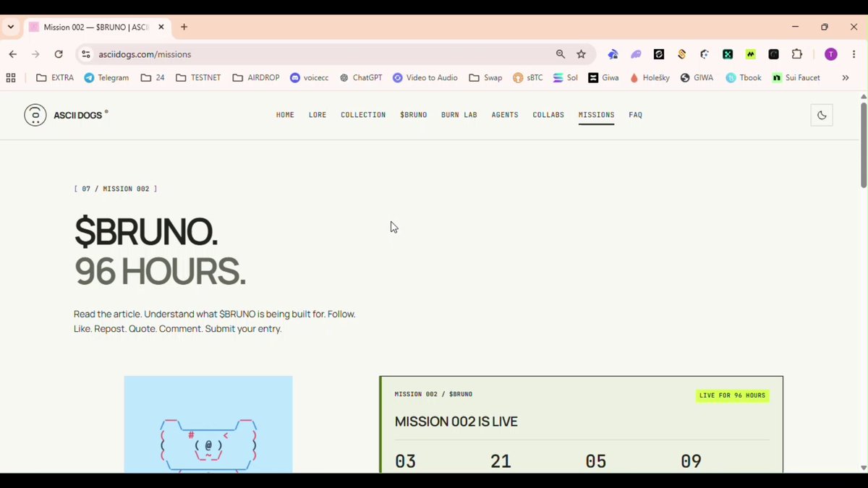
Task: Click the vertical page scrollbar thumb
Action: click(x=863, y=145)
